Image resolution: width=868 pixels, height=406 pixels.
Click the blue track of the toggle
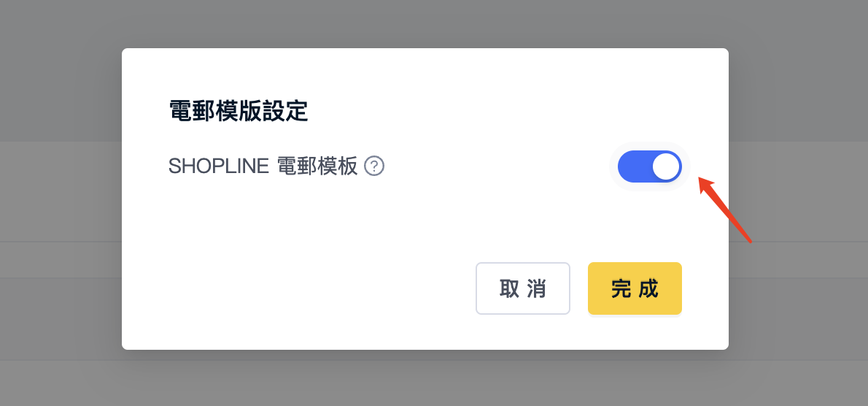coord(635,166)
